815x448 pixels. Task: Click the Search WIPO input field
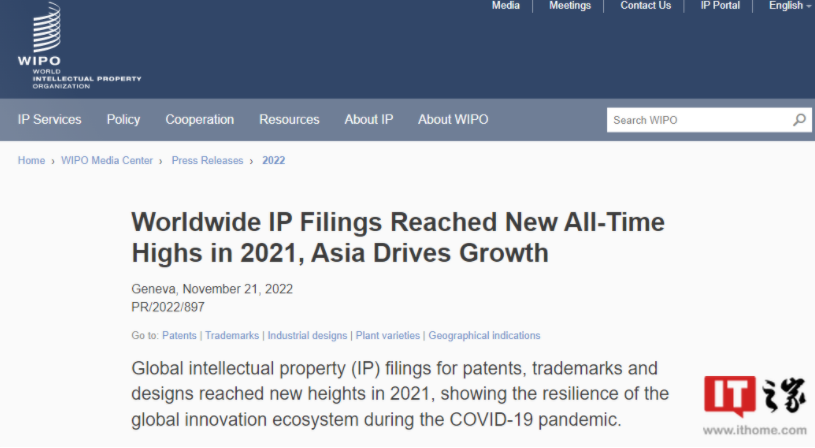(697, 120)
